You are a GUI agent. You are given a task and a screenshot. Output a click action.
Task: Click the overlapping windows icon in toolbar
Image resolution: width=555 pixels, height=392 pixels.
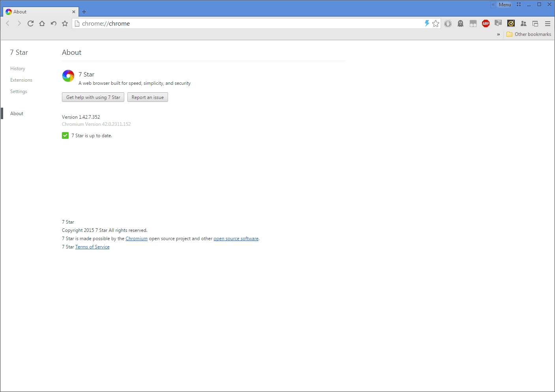535,24
